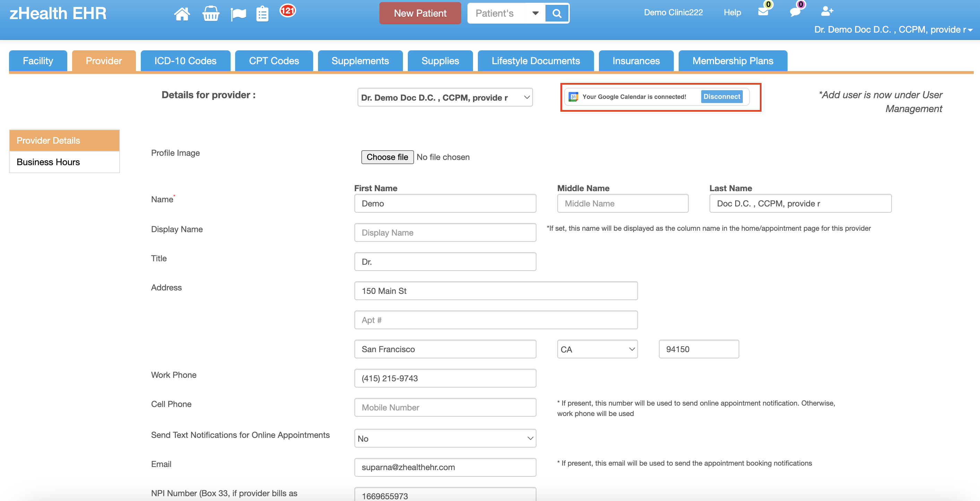Screen dimensions: 980x501
Task: Click the Middle Name field
Action: point(622,203)
